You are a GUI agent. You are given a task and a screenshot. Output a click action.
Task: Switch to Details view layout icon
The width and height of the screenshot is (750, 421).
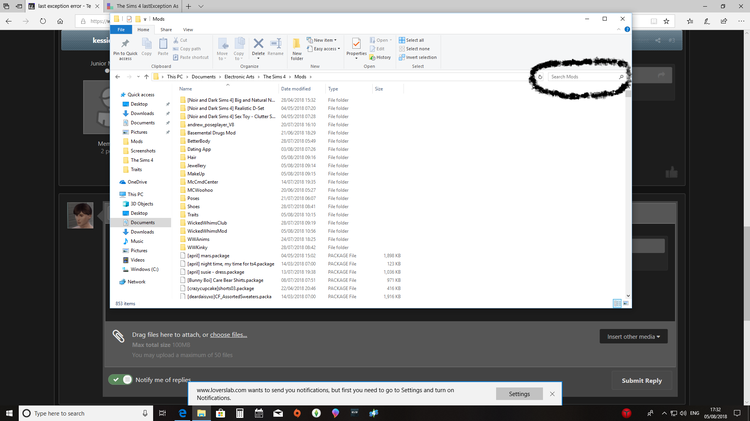617,303
